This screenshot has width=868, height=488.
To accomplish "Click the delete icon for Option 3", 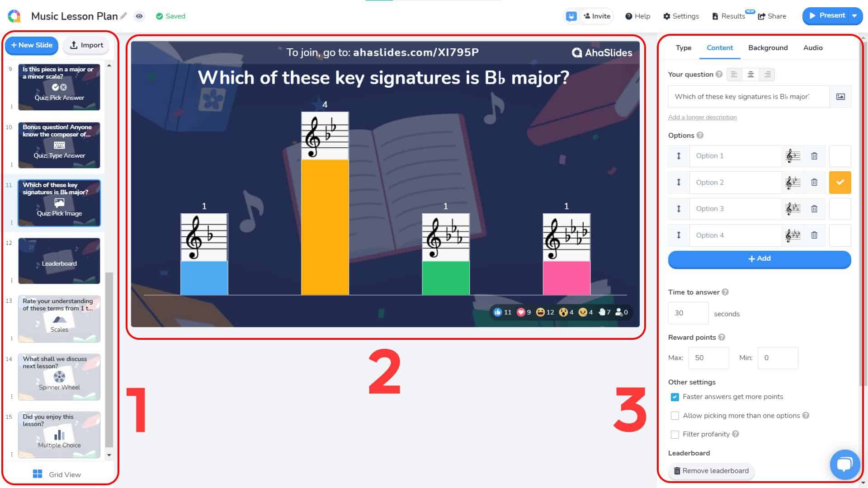I will pyautogui.click(x=814, y=209).
